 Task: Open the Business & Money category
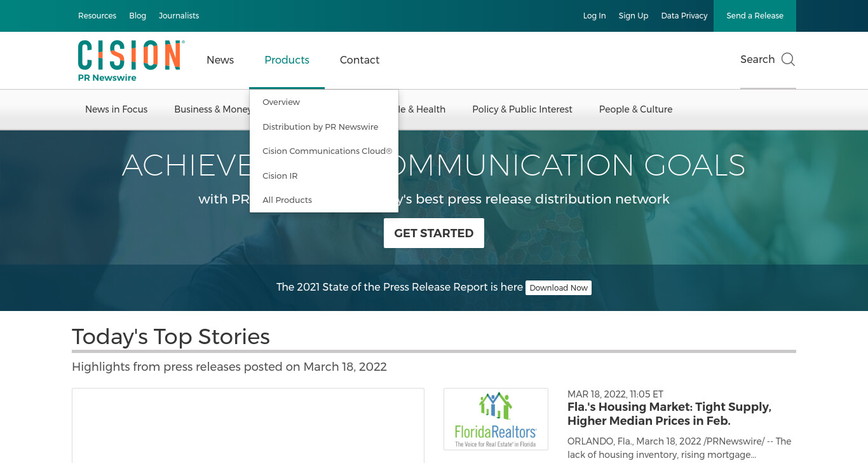212,109
